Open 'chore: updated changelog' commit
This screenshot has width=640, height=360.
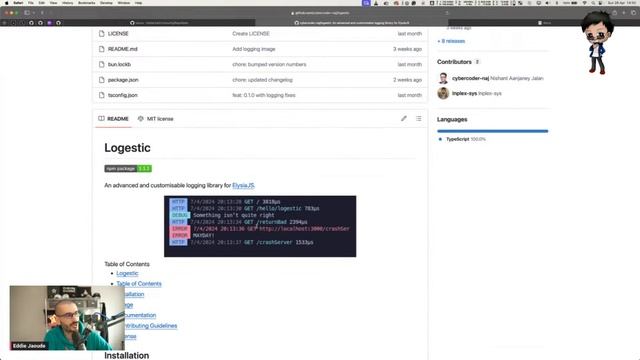(262, 80)
